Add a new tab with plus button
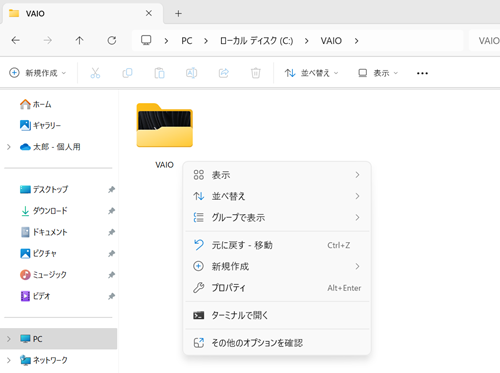The width and height of the screenshot is (500, 373). click(178, 13)
